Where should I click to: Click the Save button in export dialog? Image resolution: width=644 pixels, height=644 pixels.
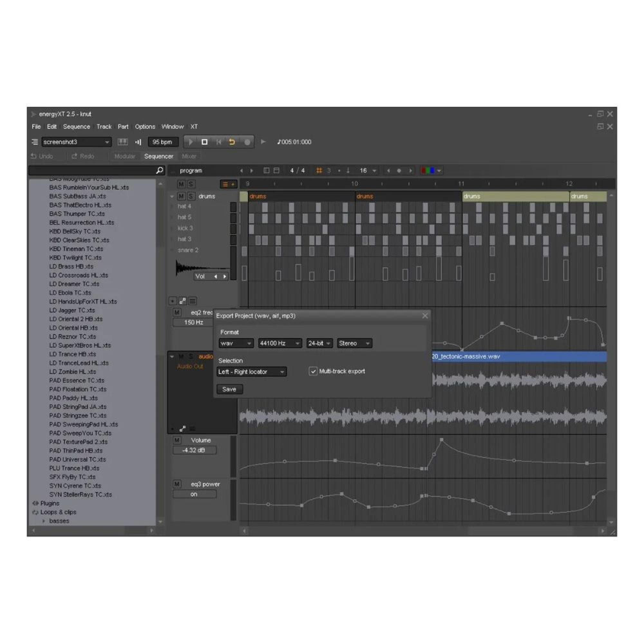229,389
